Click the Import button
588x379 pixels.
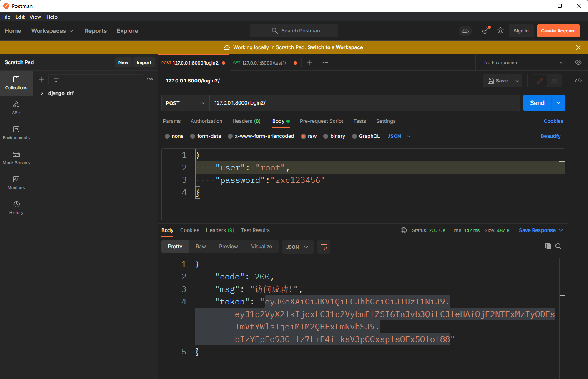pos(144,62)
